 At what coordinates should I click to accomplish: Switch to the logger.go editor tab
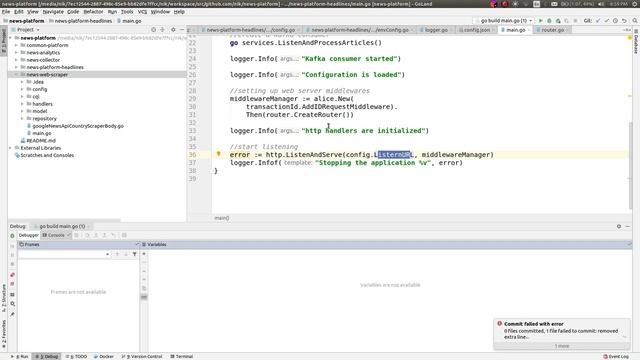pos(436,30)
